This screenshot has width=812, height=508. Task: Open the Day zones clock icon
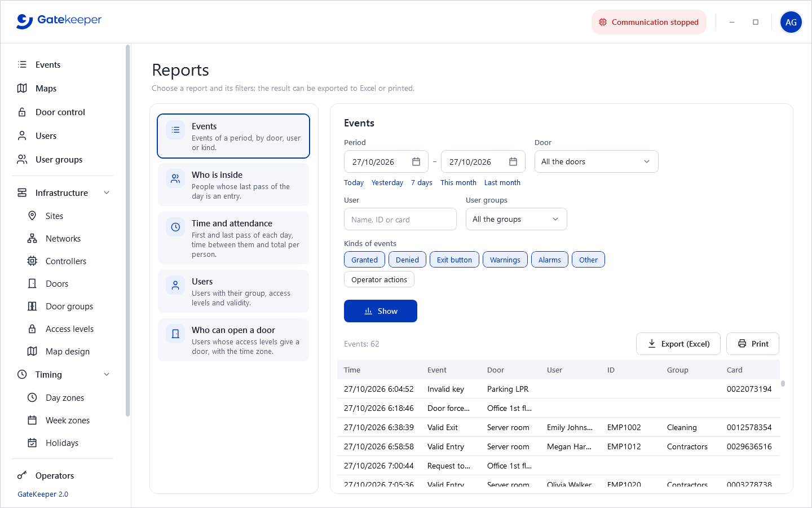click(x=32, y=397)
